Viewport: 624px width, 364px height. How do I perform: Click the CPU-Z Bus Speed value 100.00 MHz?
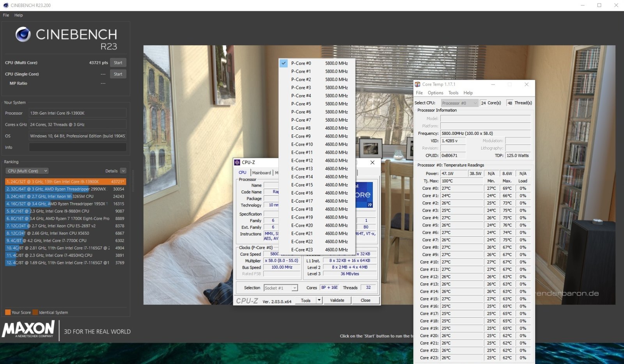tap(282, 267)
